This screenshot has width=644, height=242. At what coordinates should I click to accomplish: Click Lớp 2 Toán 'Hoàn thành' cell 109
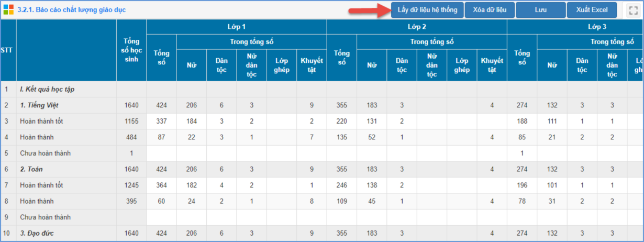(x=341, y=201)
